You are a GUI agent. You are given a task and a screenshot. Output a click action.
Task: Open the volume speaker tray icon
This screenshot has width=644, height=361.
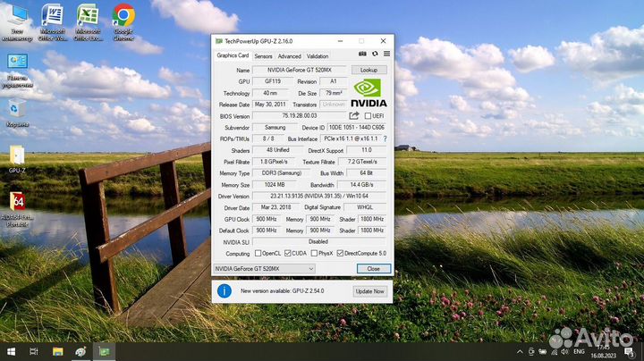coord(565,351)
